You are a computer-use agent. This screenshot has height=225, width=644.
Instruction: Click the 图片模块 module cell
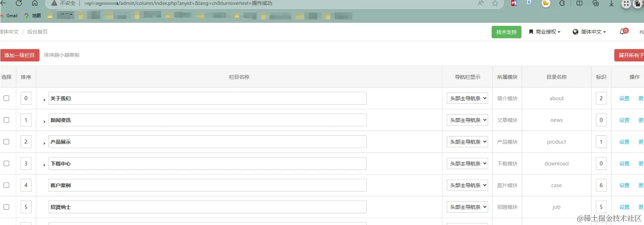[507, 185]
